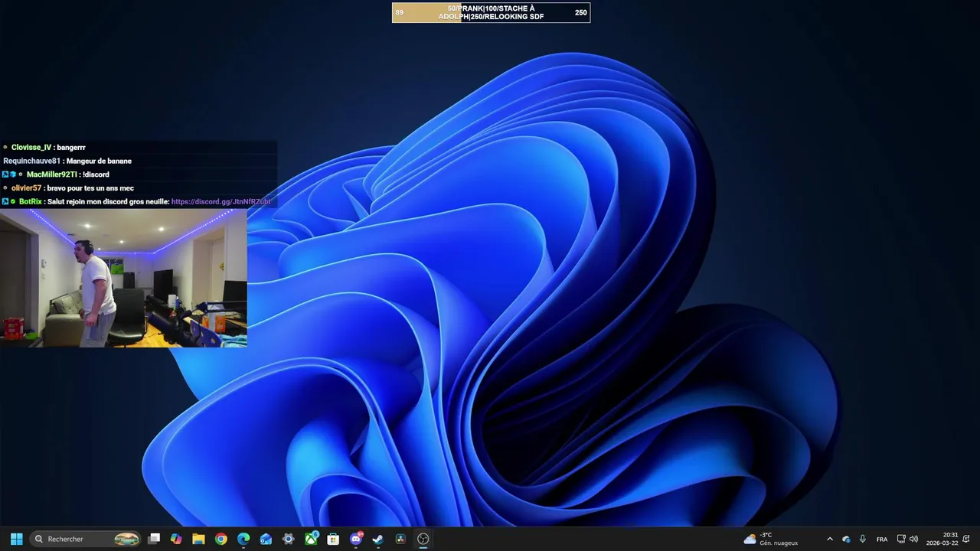980x551 pixels.
Task: Click the webcam feed overlay
Action: (123, 278)
